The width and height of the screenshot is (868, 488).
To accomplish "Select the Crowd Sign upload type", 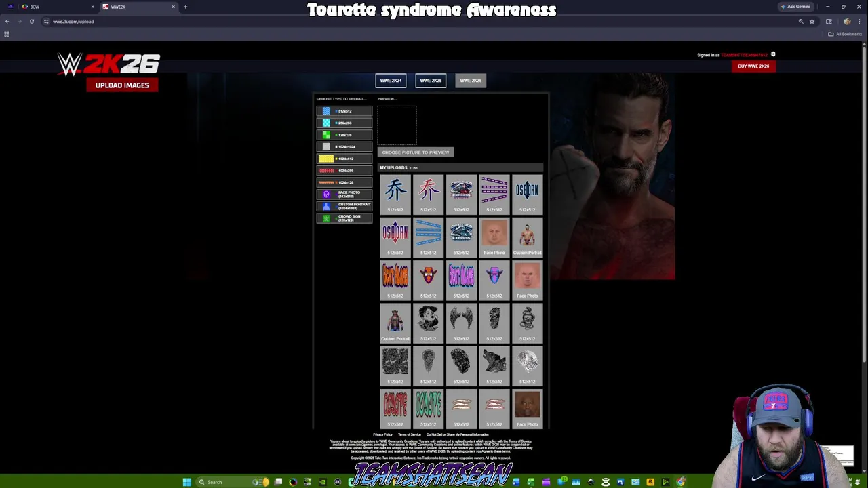I will (344, 218).
